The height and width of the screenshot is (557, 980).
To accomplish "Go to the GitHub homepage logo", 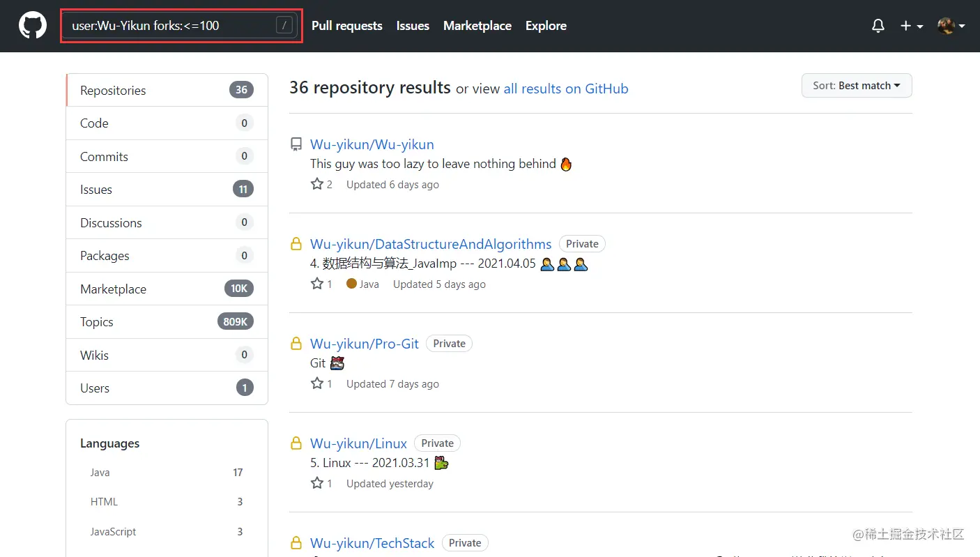I will (x=32, y=26).
